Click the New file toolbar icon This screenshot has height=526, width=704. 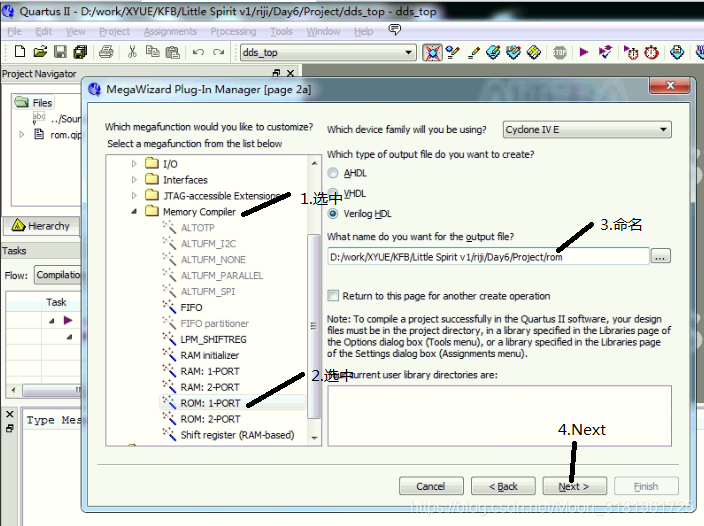[19, 52]
